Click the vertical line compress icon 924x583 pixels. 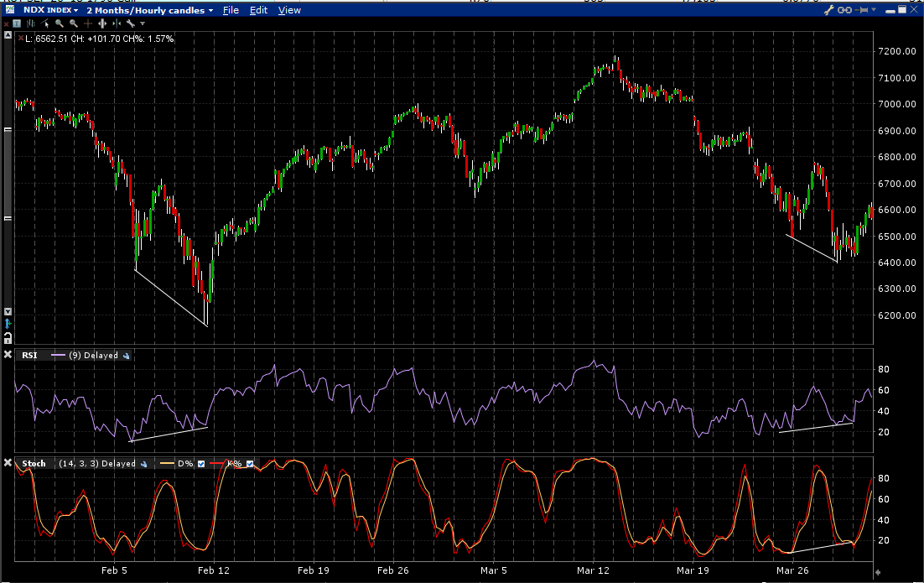tap(117, 23)
